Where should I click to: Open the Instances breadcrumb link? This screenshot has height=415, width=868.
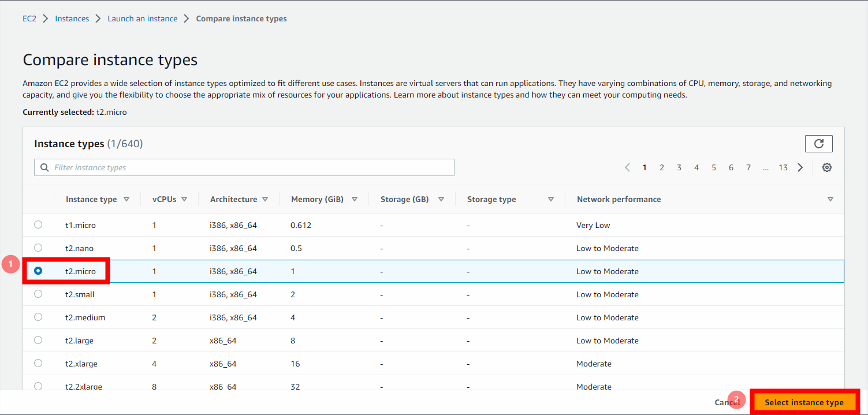click(x=72, y=18)
